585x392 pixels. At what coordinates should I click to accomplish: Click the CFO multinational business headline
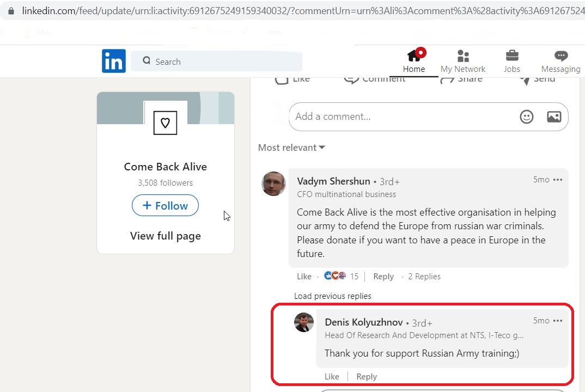tap(346, 194)
